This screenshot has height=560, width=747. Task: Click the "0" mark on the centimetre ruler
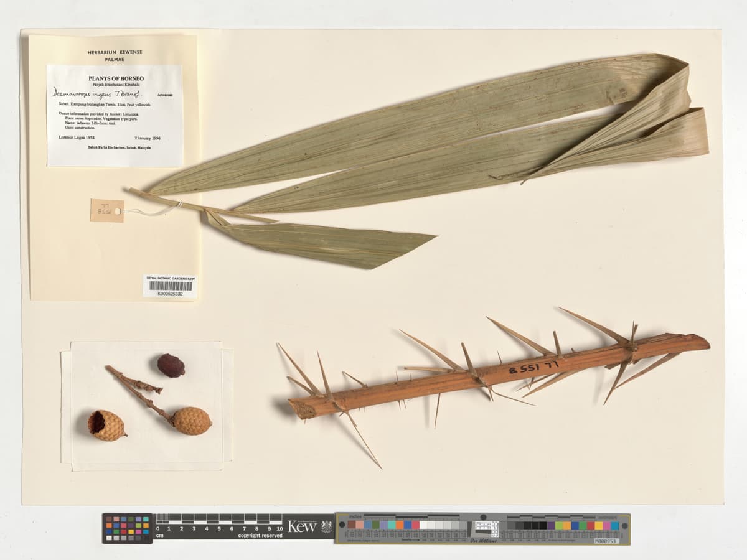[158, 528]
